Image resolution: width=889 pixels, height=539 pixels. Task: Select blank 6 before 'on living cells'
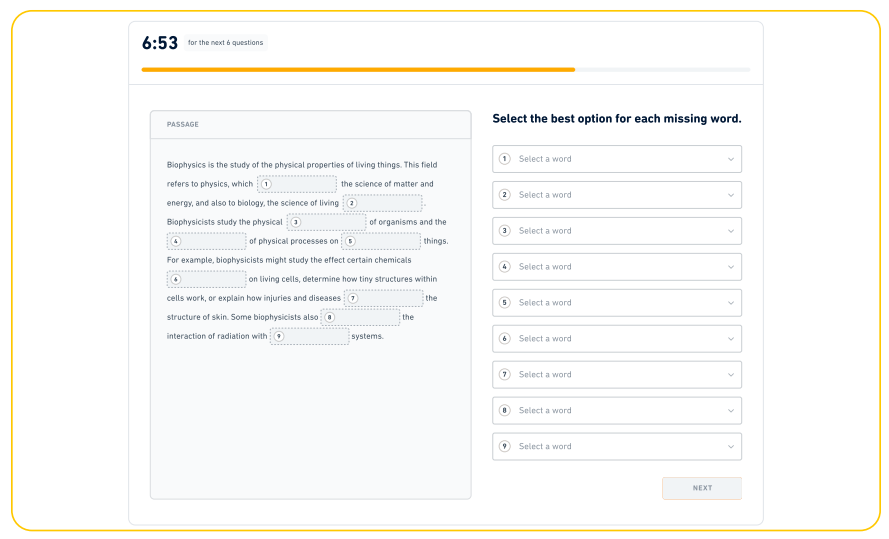(206, 279)
